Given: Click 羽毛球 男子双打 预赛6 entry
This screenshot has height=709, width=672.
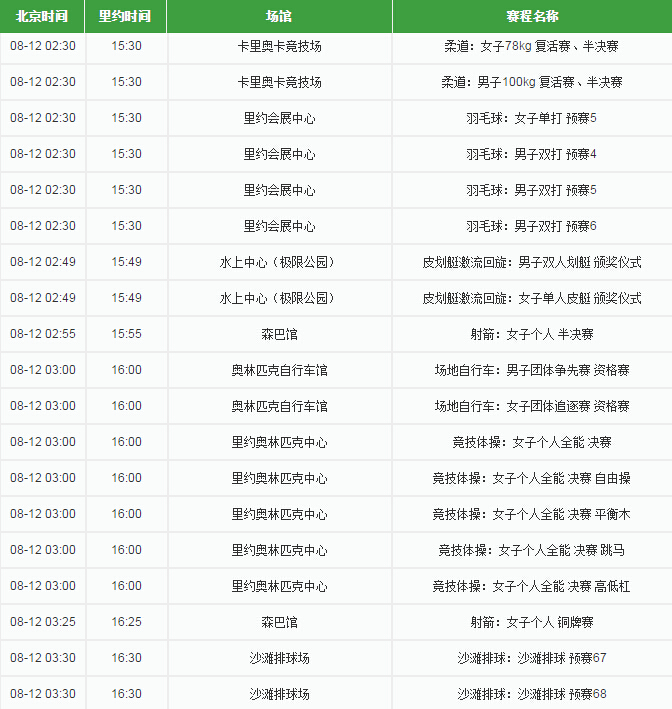Looking at the screenshot, I should coord(531,226).
